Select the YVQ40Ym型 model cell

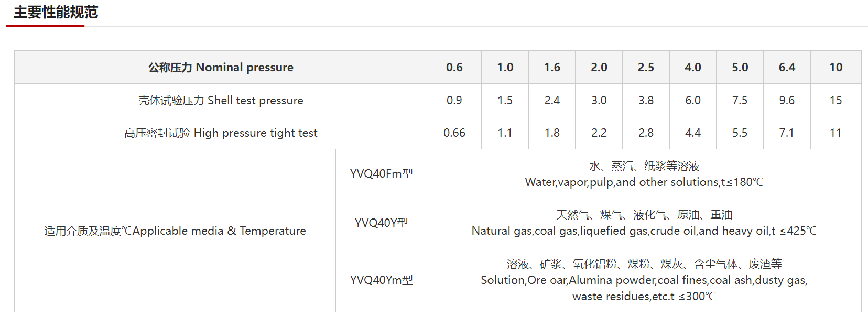pyautogui.click(x=382, y=280)
